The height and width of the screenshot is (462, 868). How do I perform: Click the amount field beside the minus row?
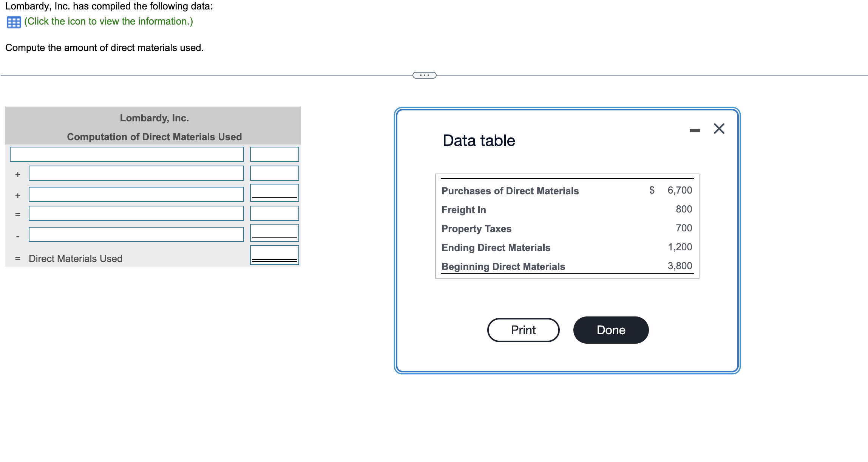tap(274, 233)
